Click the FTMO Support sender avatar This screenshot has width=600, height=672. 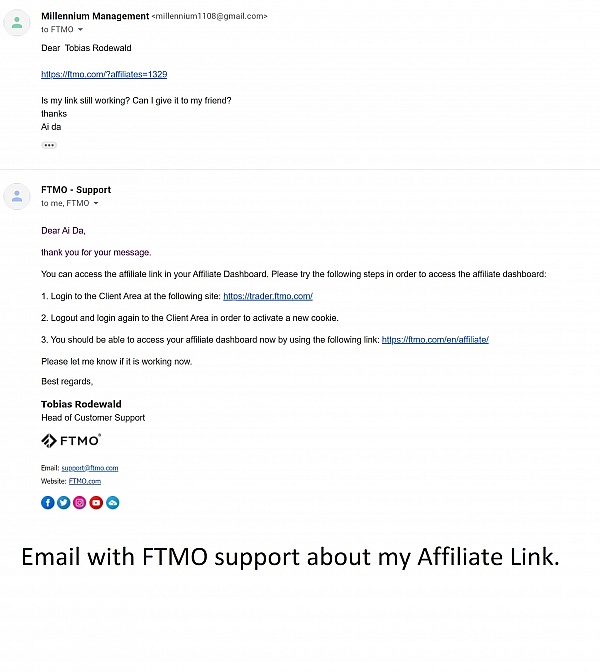17,196
